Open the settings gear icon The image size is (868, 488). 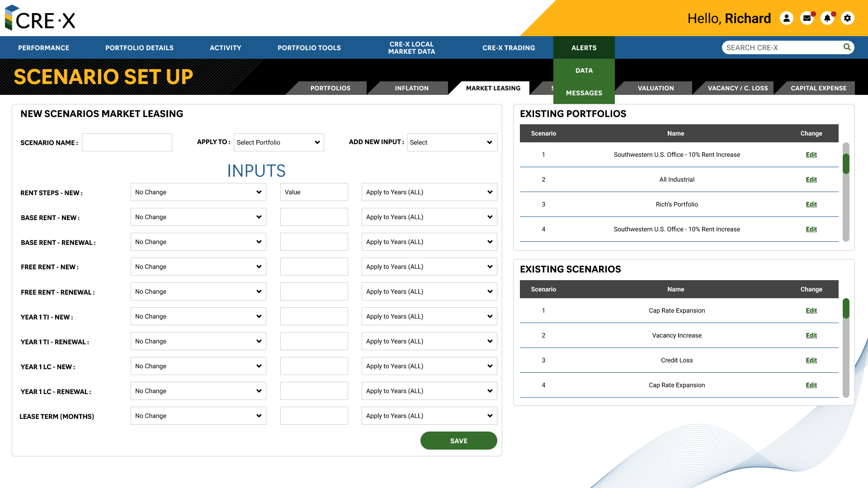point(848,18)
